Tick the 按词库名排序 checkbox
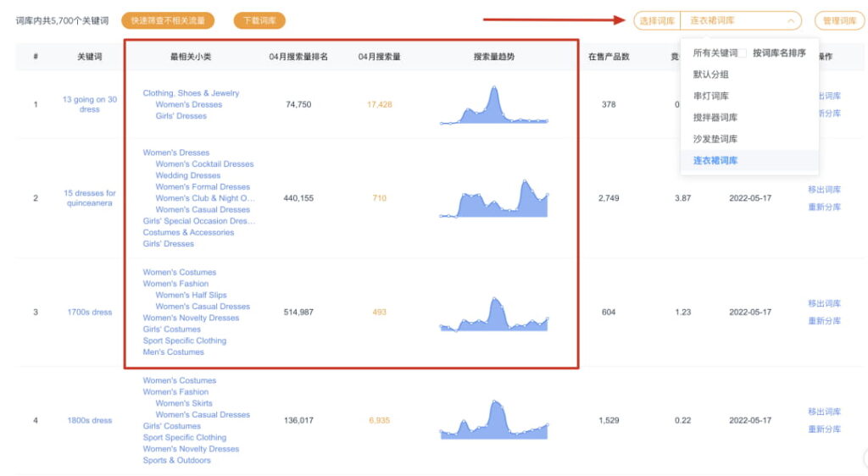Viewport: 868px width, 476px height. click(743, 53)
